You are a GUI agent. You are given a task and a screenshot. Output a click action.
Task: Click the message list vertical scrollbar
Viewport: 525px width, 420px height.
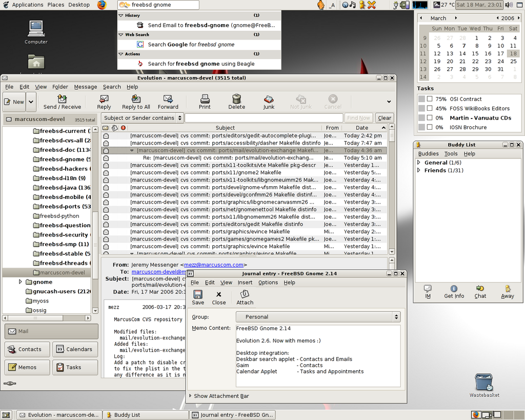point(392,189)
